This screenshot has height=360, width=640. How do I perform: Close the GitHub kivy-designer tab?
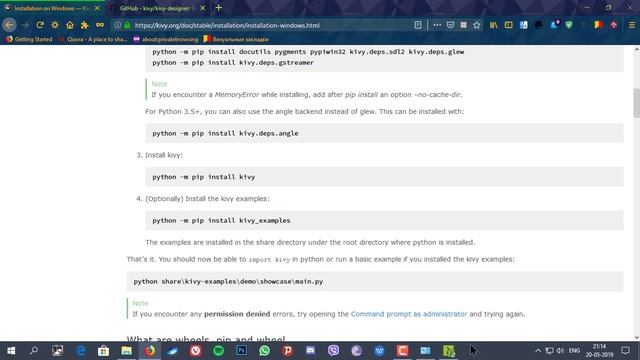202,8
